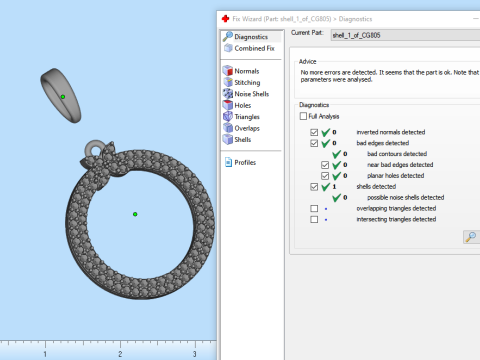
Task: Click the 'bad contours detected' text
Action: pos(397,154)
